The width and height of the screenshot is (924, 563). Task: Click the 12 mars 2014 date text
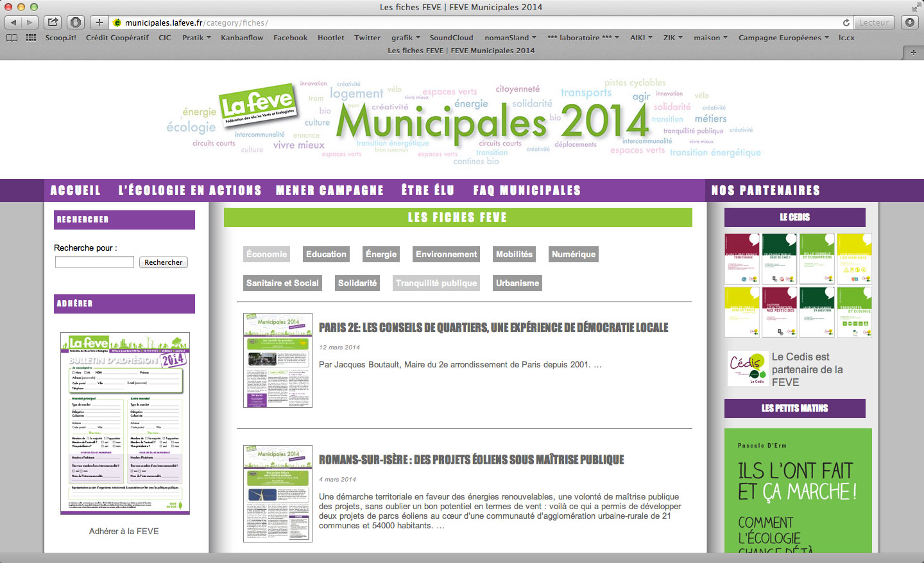[x=339, y=348]
